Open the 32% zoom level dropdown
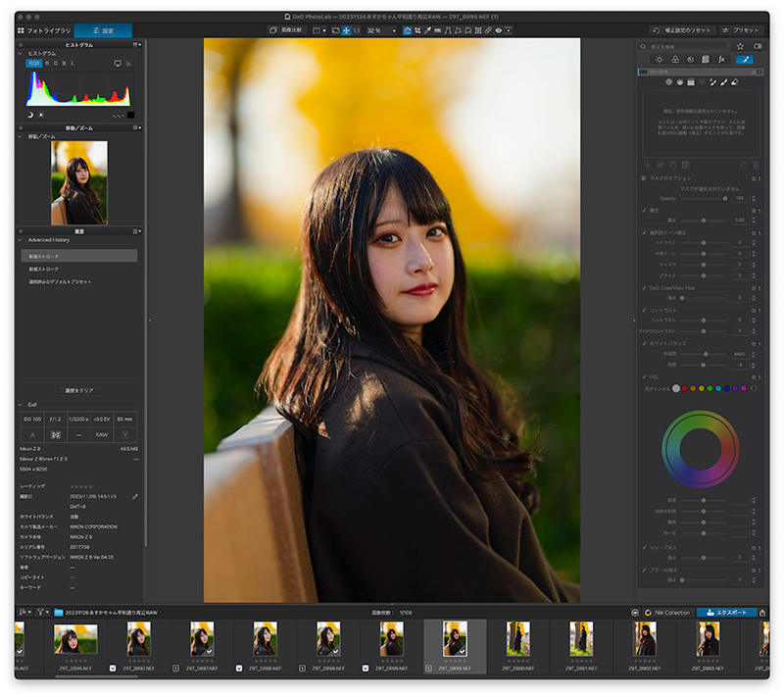Viewport: 784px width, 697px height. [394, 31]
